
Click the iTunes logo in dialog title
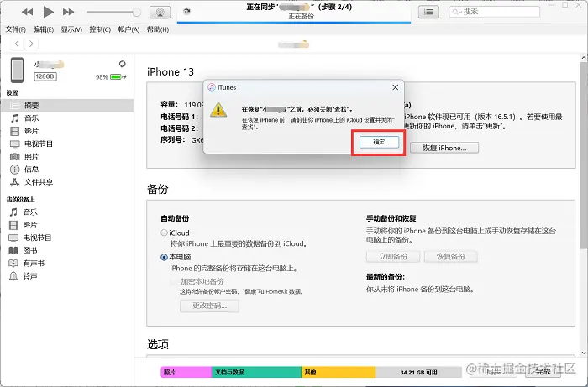[212, 87]
